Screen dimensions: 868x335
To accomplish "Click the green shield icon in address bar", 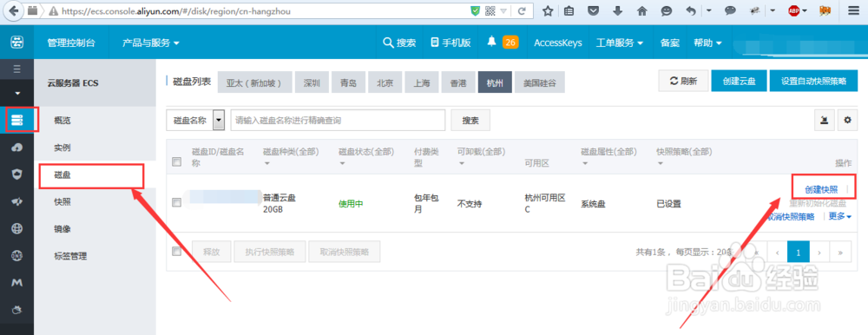I will pos(475,10).
